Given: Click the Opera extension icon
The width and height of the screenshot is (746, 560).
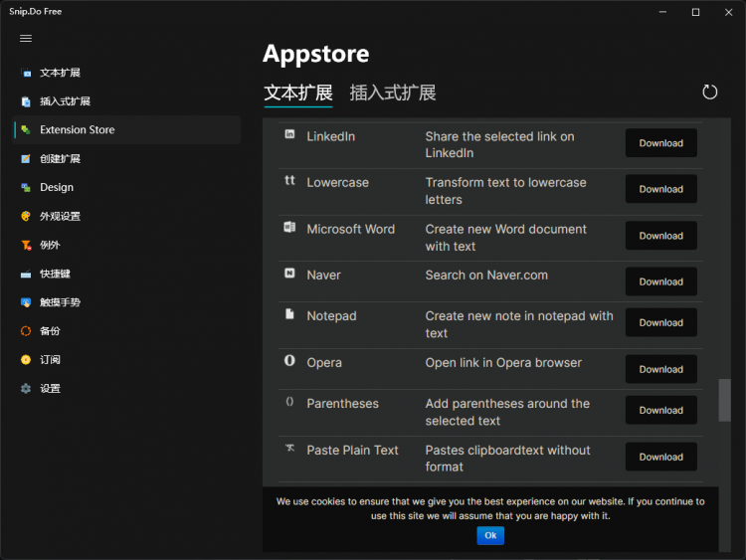Looking at the screenshot, I should pyautogui.click(x=289, y=361).
